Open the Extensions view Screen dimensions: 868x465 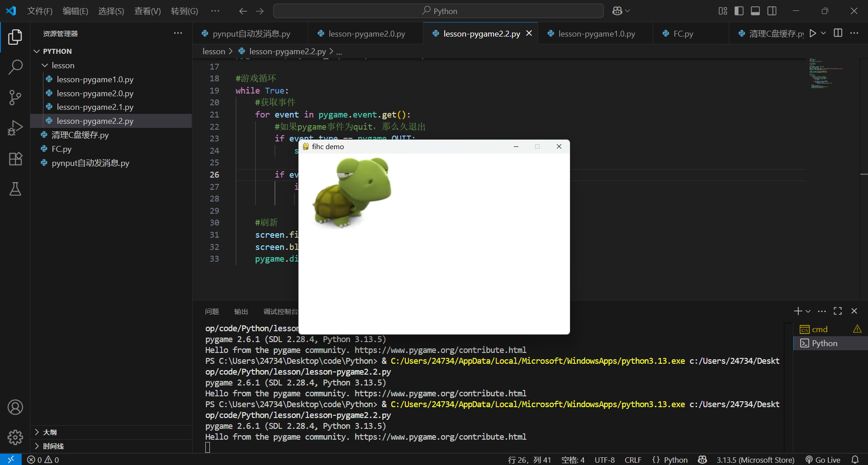point(15,159)
